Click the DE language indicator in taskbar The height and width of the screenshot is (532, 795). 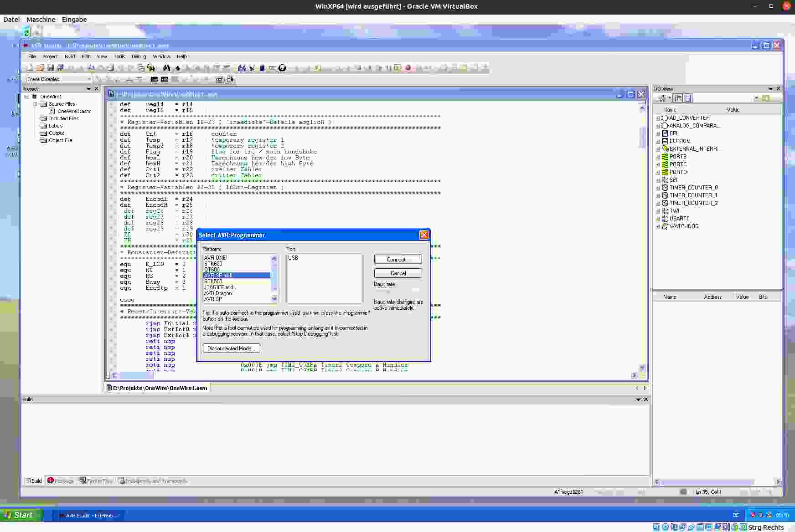click(736, 516)
